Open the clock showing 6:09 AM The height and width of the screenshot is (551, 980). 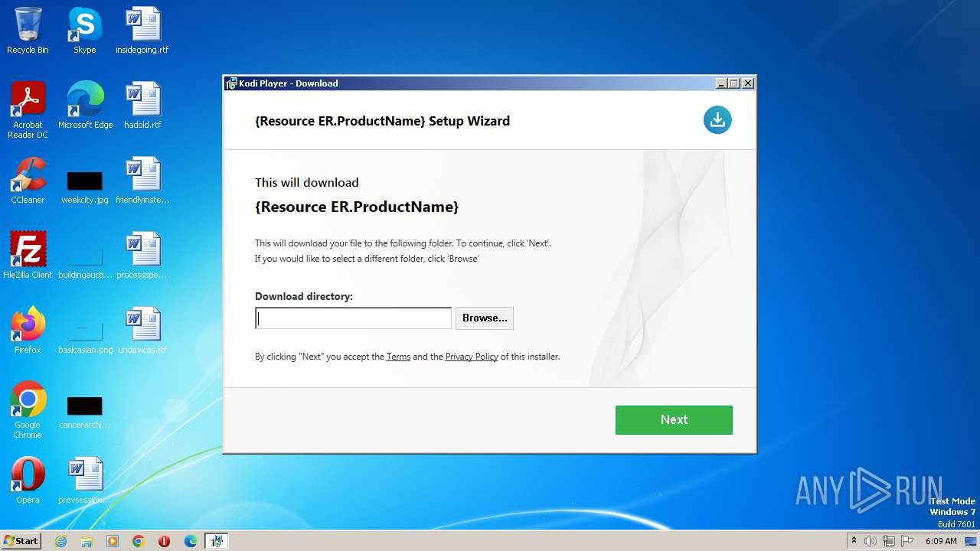pyautogui.click(x=941, y=541)
